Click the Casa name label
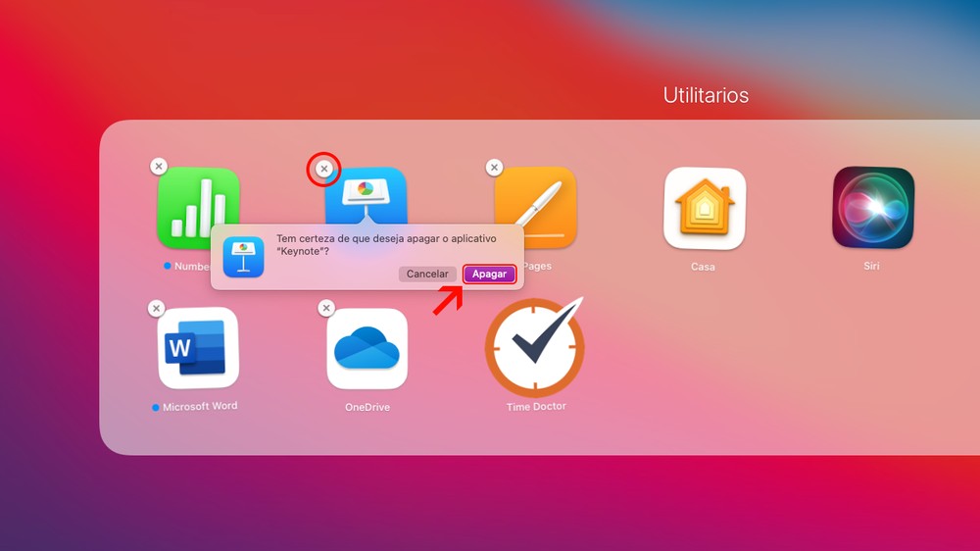Viewport: 980px width, 551px height. click(703, 267)
